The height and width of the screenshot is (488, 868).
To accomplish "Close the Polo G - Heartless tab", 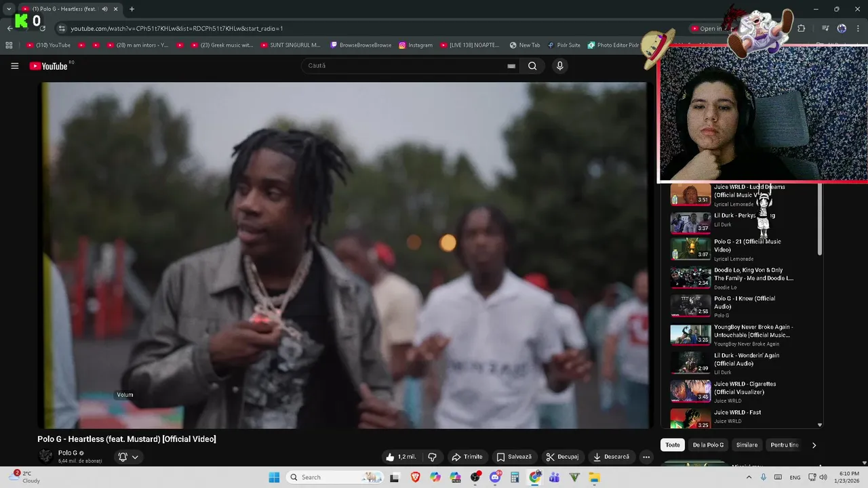I will (x=117, y=9).
